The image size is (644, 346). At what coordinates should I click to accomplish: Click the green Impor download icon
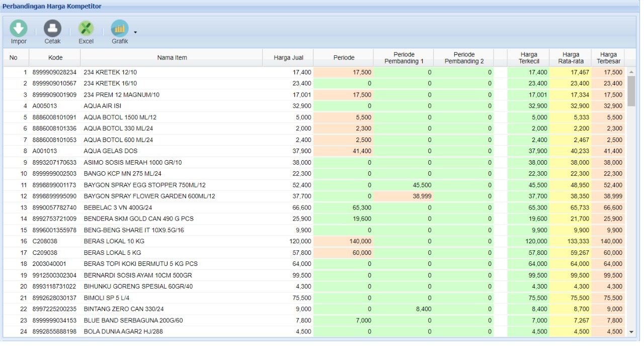(19, 29)
